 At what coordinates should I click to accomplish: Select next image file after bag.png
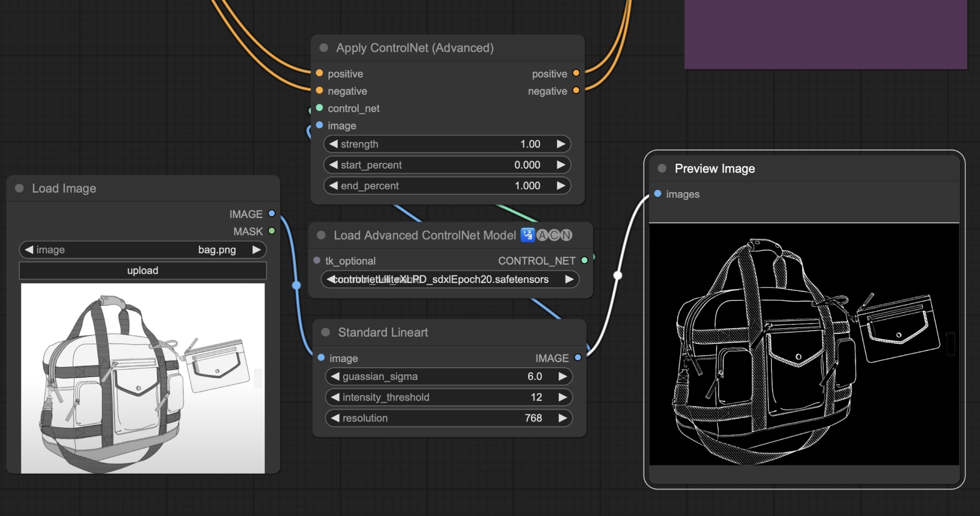coord(256,250)
